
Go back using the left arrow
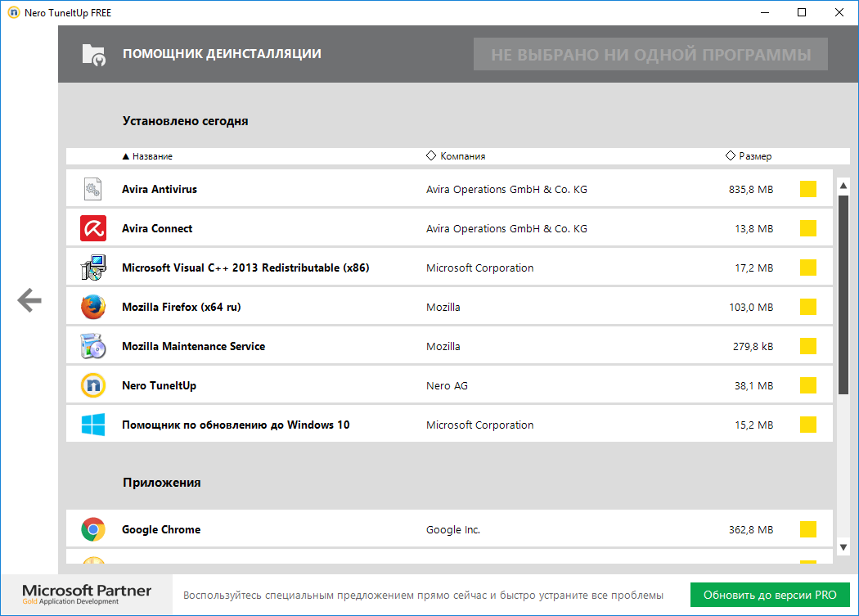29,300
